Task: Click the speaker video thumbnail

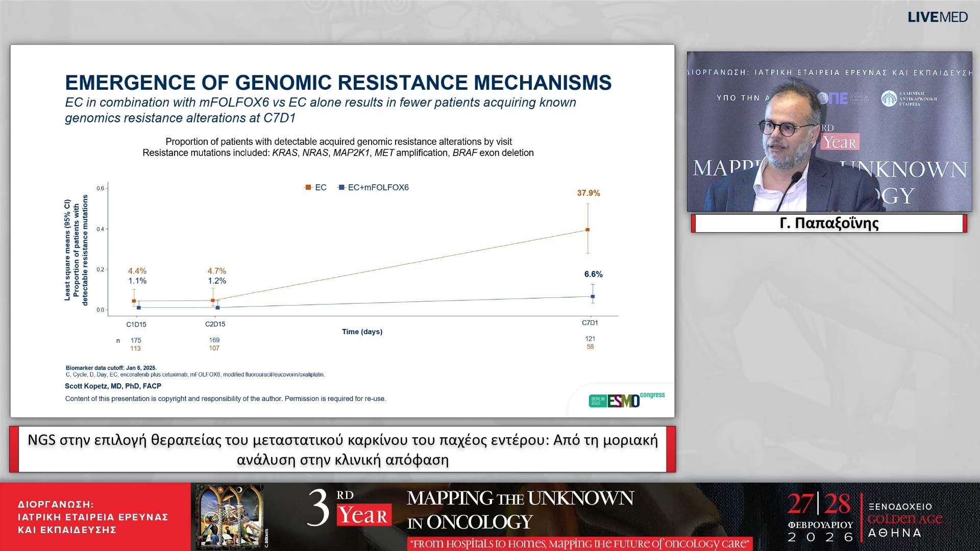Action: (x=829, y=132)
